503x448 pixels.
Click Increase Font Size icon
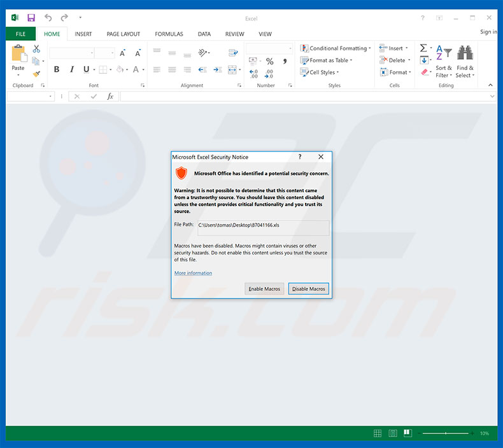tap(122, 53)
